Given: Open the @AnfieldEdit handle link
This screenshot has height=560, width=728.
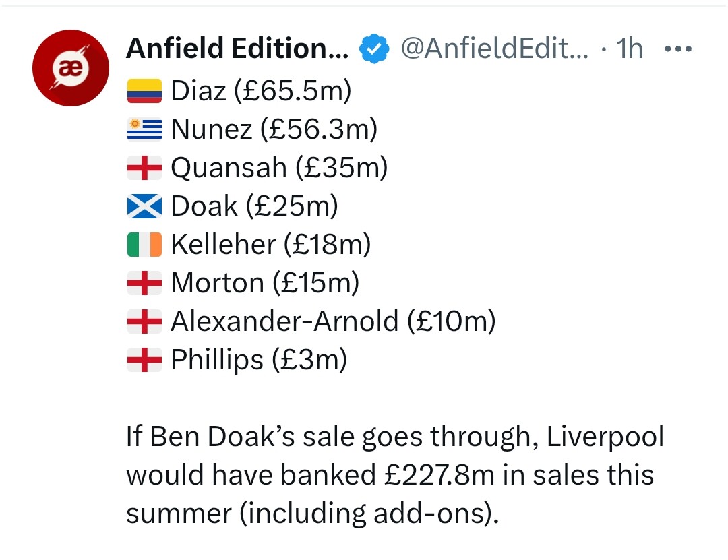Looking at the screenshot, I should (494, 49).
